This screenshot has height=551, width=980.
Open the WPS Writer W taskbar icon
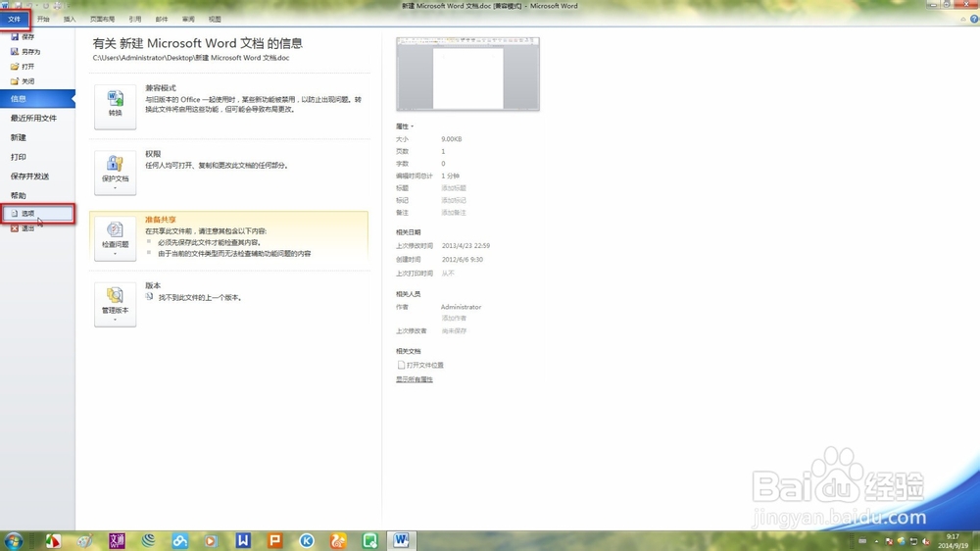tap(243, 540)
